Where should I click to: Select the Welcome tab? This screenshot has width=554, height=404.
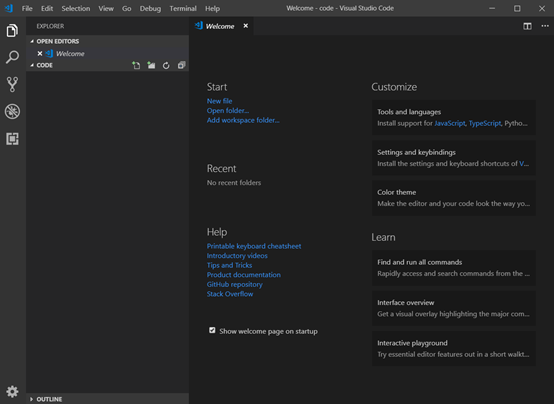(x=222, y=26)
